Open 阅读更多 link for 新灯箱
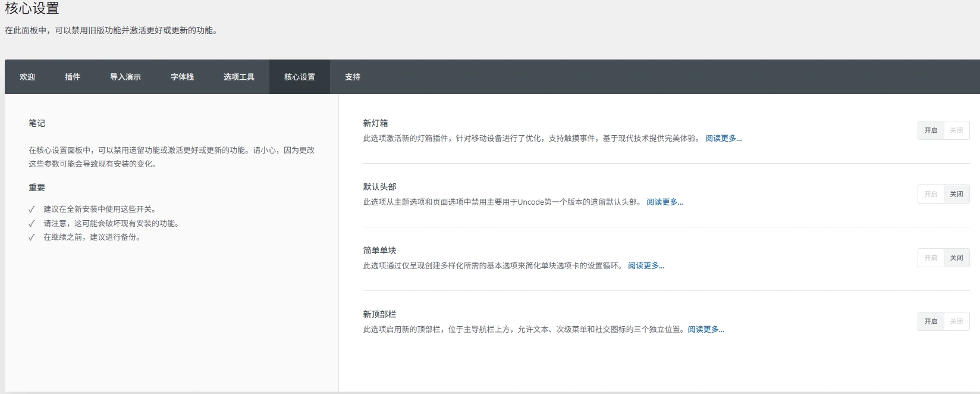The width and height of the screenshot is (980, 394). pyautogui.click(x=723, y=138)
